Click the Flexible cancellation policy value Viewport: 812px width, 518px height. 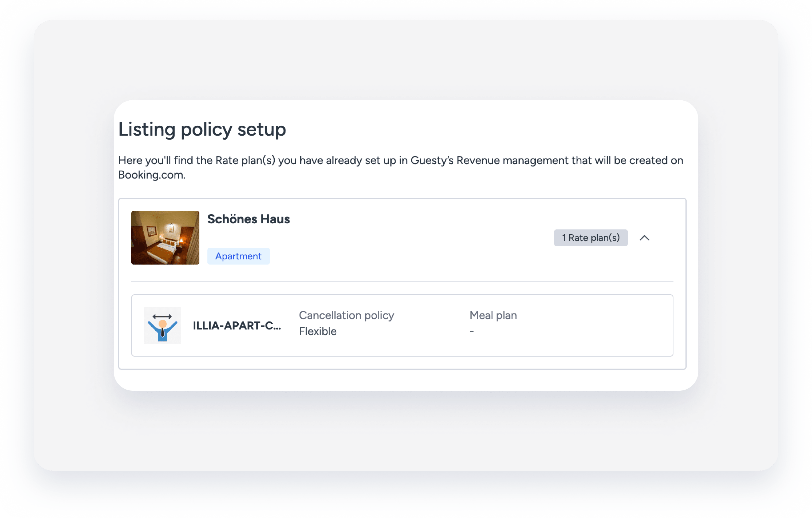tap(318, 331)
